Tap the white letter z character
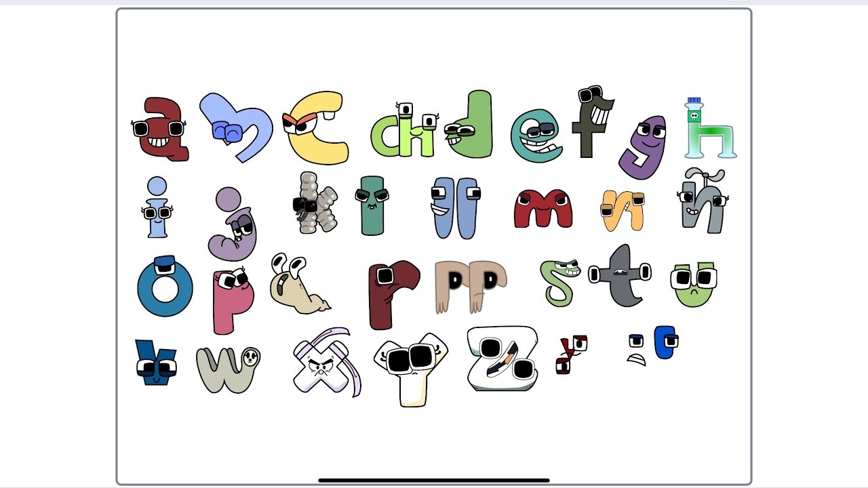 (502, 359)
